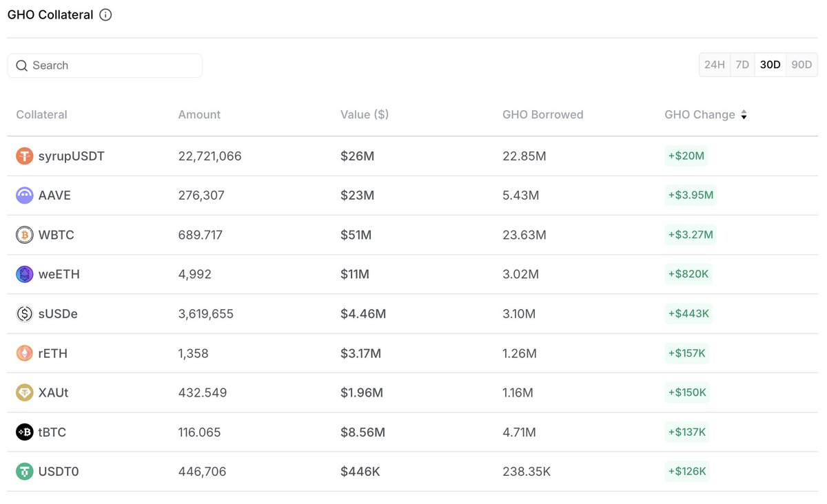Viewport: 827px width, 504px height.
Task: Click the $8.56M value cell
Action: point(363,432)
